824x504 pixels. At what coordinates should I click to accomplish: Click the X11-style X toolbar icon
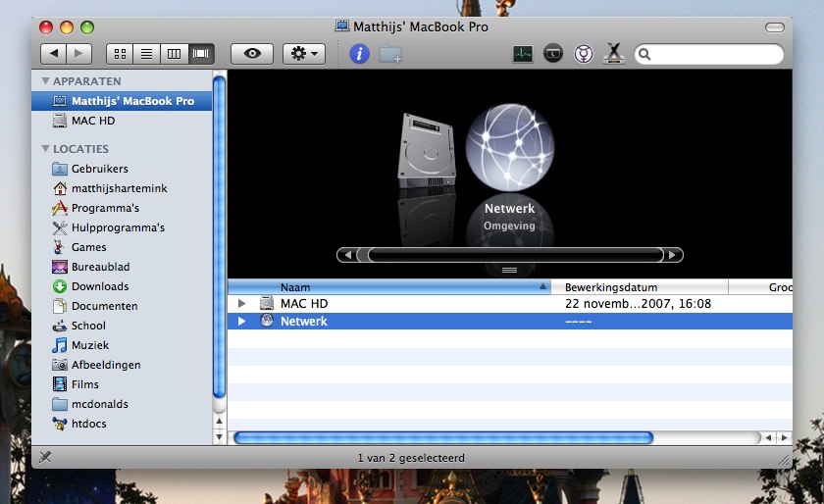tap(614, 54)
